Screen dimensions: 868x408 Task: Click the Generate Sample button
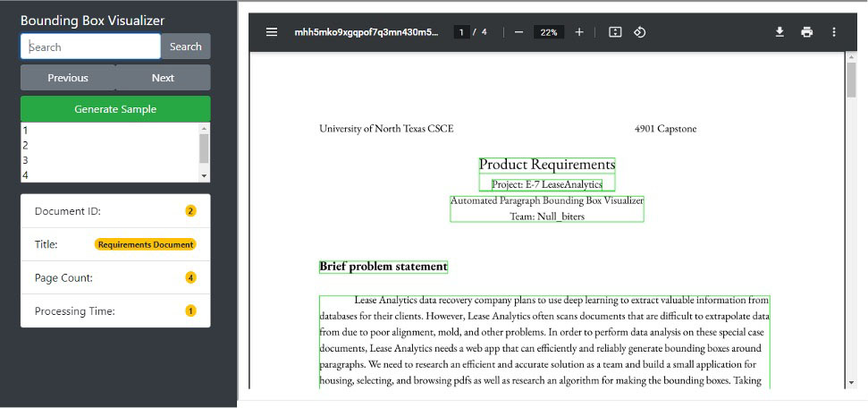(115, 108)
